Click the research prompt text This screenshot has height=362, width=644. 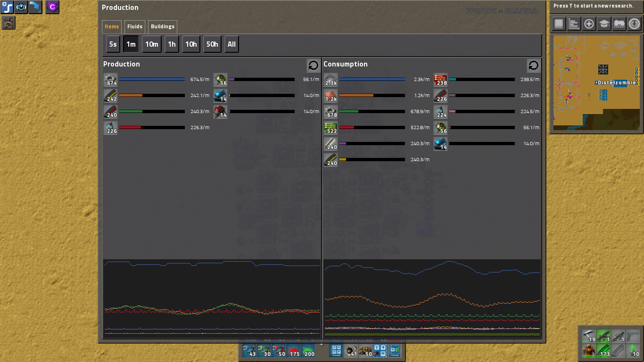coord(593,6)
